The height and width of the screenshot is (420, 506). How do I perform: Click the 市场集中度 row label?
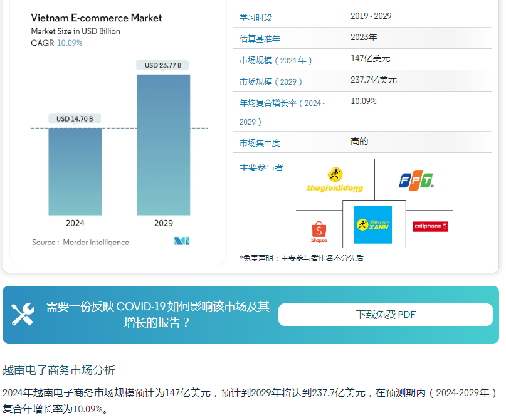tap(260, 143)
